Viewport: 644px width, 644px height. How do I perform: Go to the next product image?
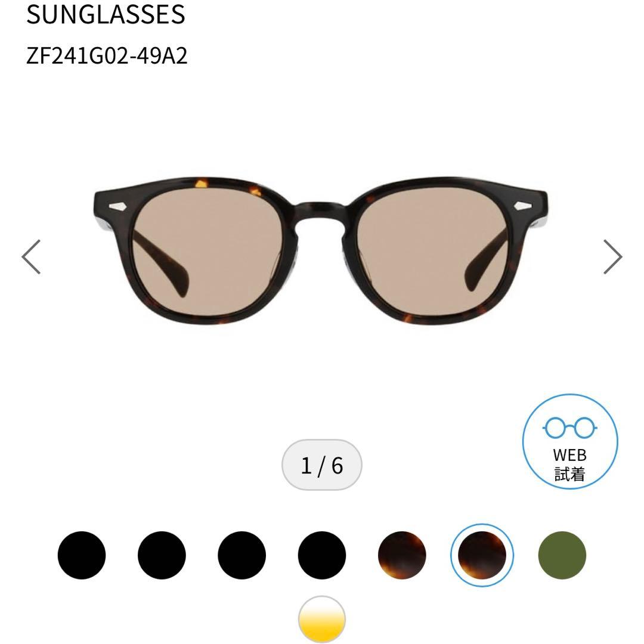612,256
